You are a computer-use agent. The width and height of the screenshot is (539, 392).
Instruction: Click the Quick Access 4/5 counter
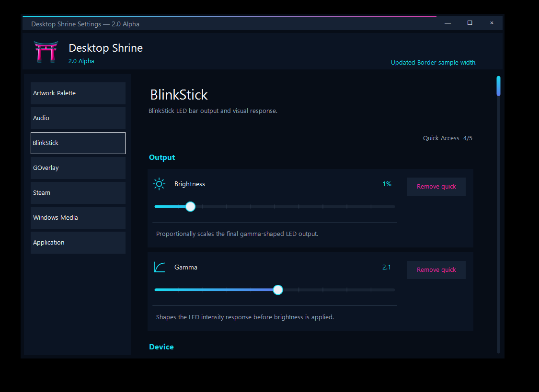[447, 138]
